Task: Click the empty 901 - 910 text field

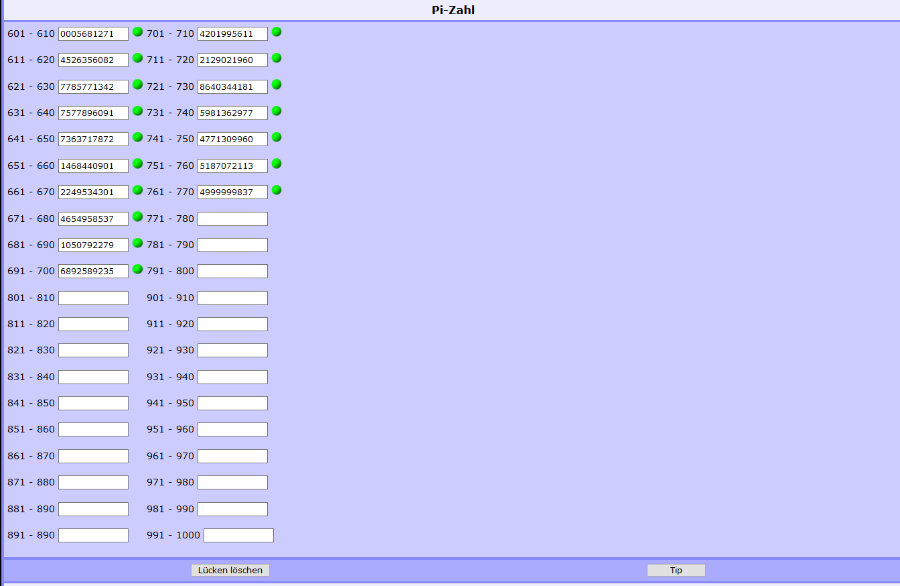Action: (x=232, y=298)
